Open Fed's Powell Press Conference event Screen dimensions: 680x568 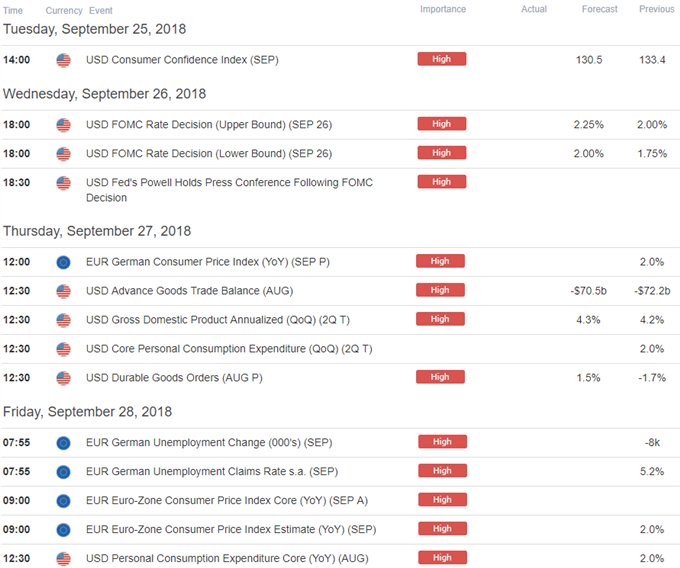[x=229, y=190]
